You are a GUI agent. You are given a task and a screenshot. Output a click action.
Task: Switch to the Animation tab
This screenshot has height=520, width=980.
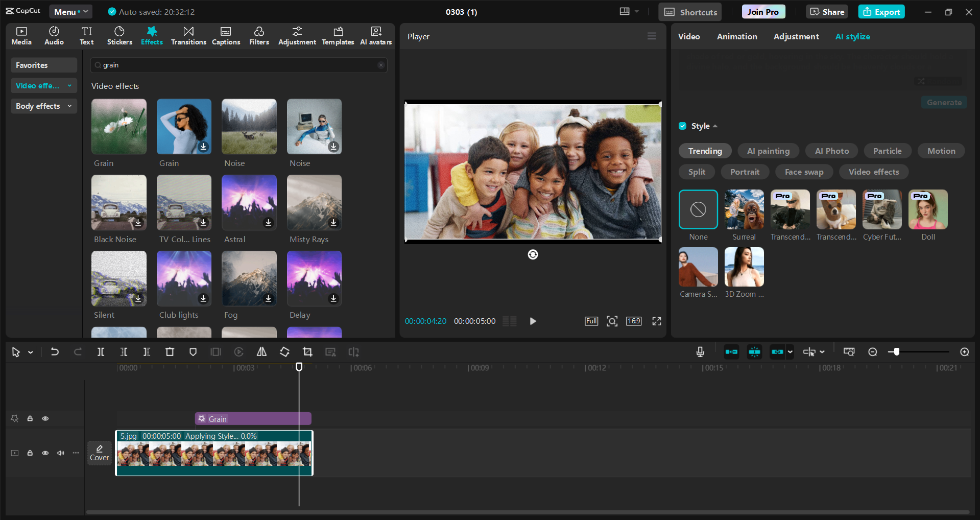[736, 37]
